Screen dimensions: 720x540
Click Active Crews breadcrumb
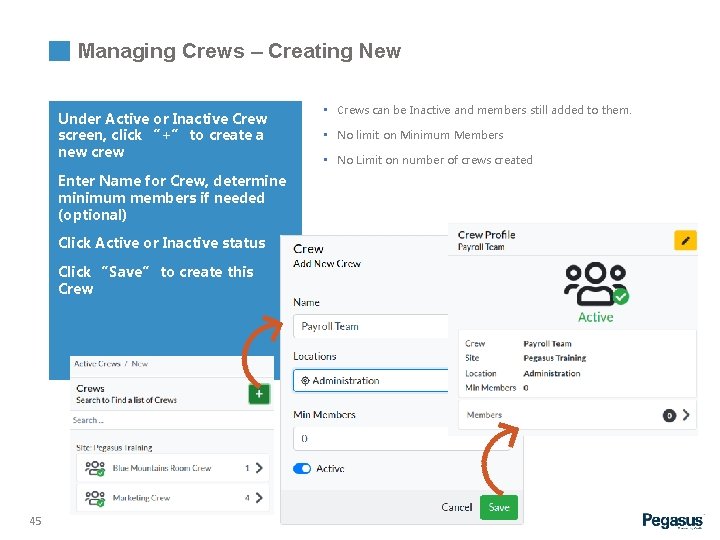click(x=99, y=364)
